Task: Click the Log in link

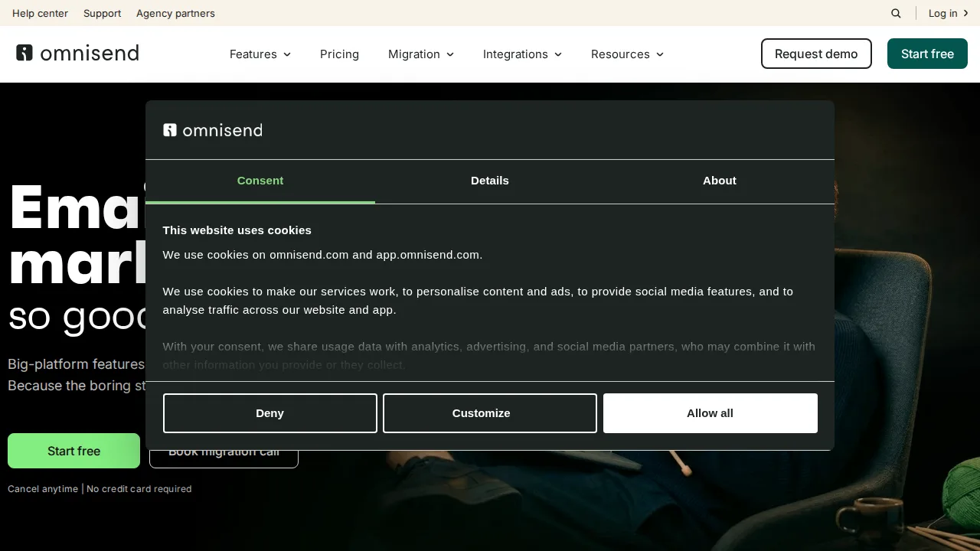Action: pyautogui.click(x=949, y=13)
